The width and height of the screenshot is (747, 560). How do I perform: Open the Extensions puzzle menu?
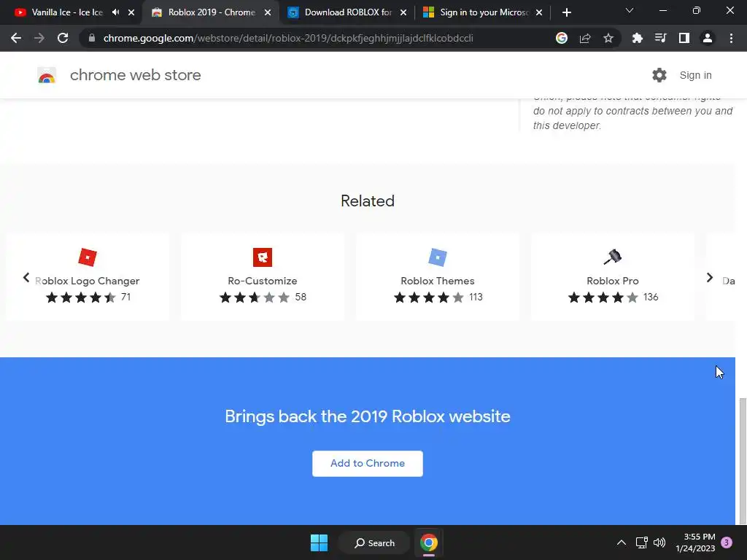637,38
